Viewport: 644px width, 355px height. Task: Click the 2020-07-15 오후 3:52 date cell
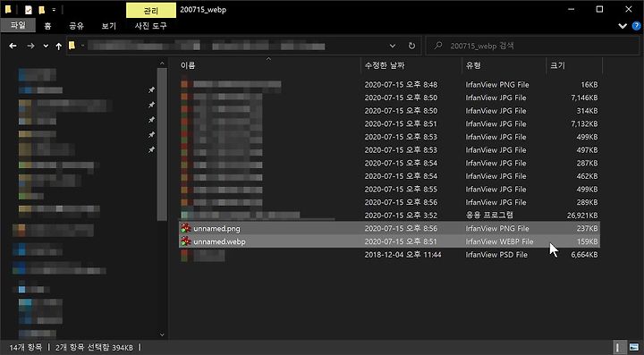coord(401,216)
